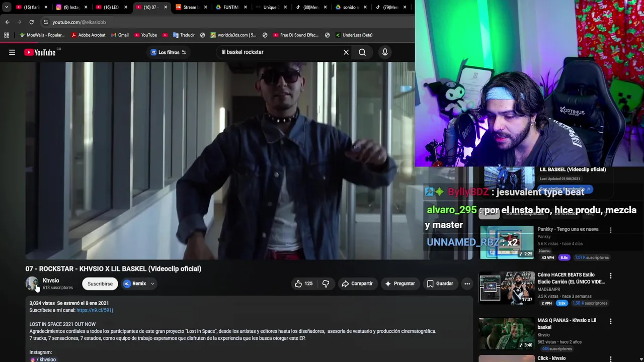Dislike the video with thumbs down
This screenshot has width=644, height=362.
[x=326, y=284]
